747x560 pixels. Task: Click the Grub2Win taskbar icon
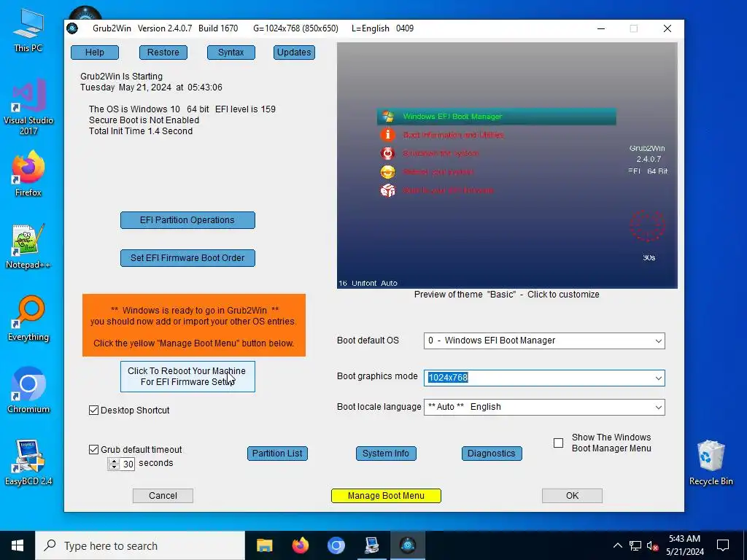(408, 545)
